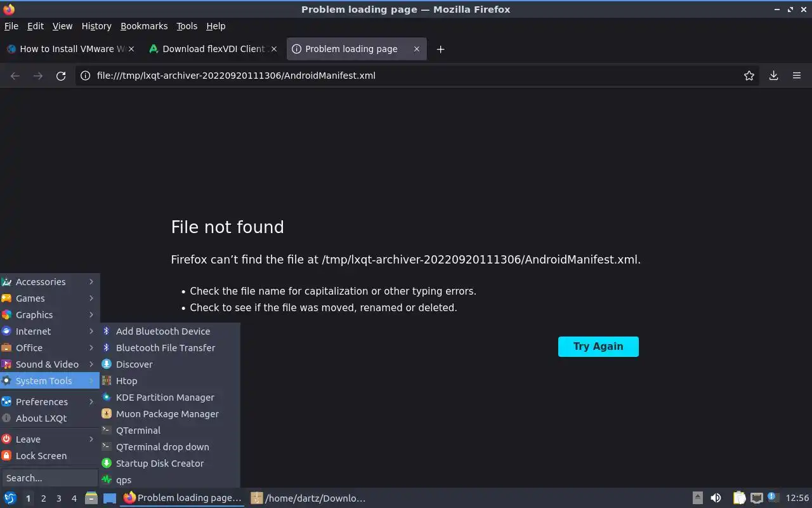812x508 pixels.
Task: Click the 12:56 panel clock
Action: [797, 498]
